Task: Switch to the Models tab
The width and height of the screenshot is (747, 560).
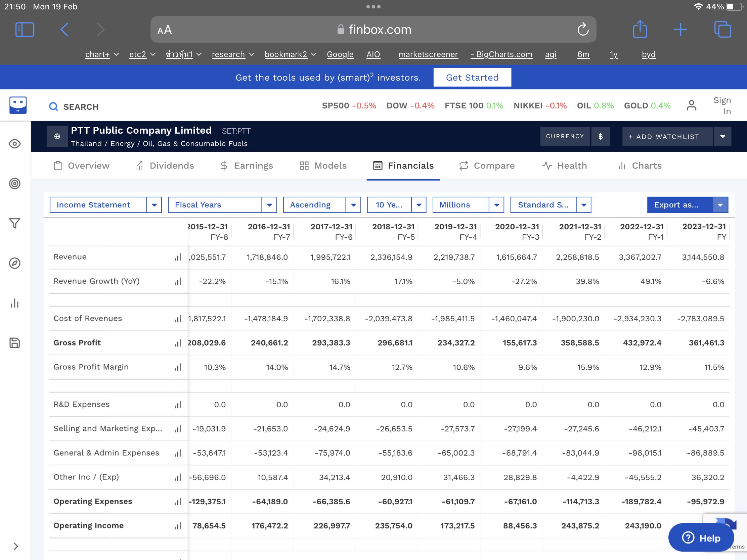Action: click(x=323, y=166)
